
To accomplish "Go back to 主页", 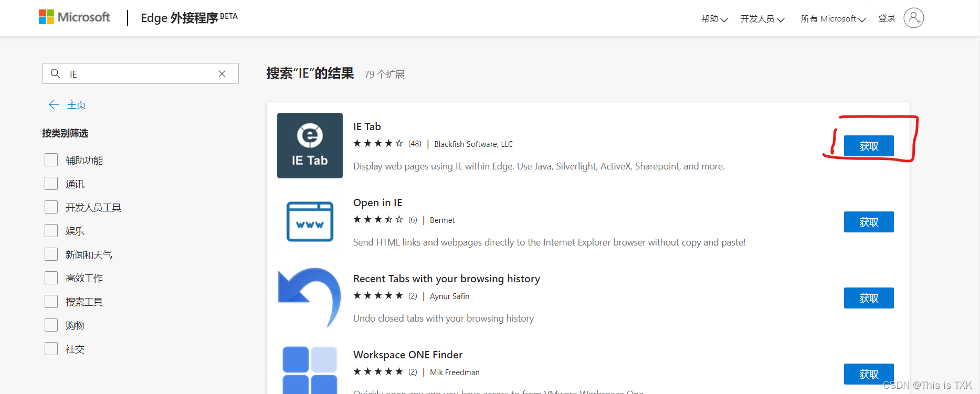I will (76, 104).
